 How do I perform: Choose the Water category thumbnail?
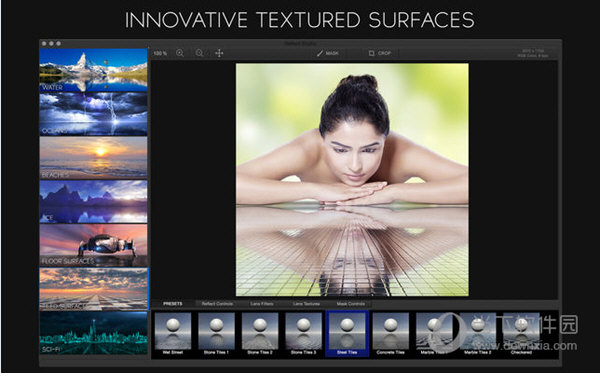93,70
